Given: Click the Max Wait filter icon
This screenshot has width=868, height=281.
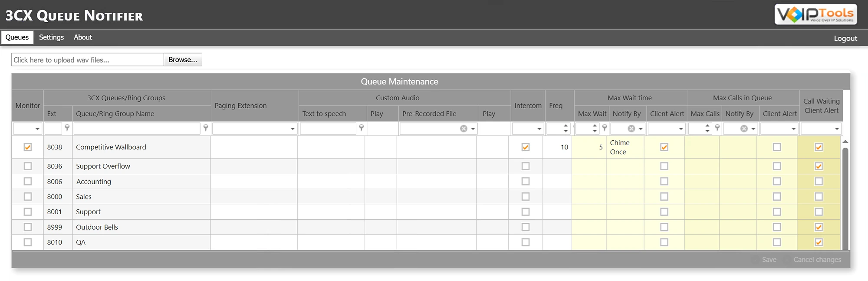Looking at the screenshot, I should tap(605, 128).
